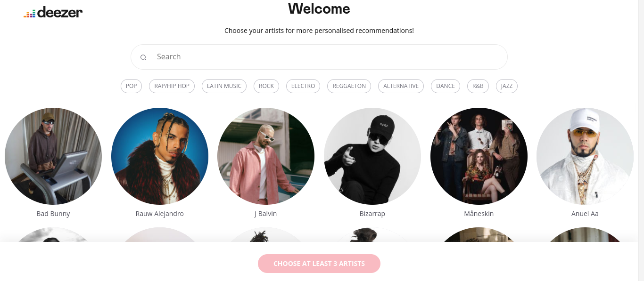Filter artists by ELECTRO
Screen dimensions: 644x281
pos(303,86)
